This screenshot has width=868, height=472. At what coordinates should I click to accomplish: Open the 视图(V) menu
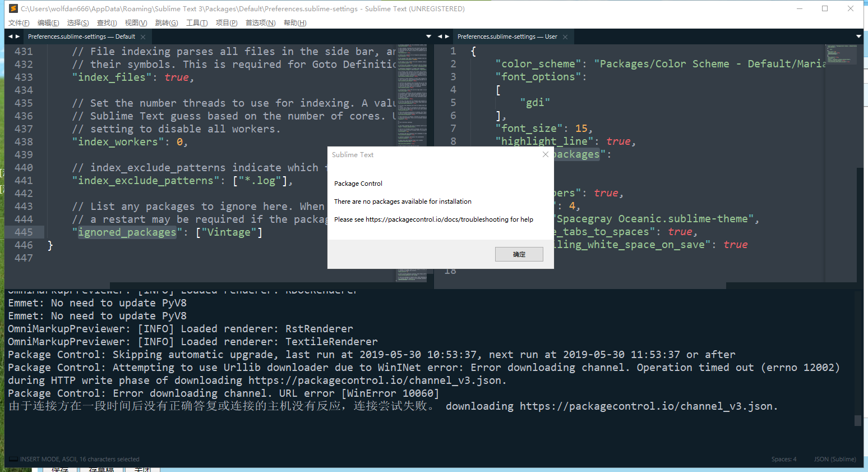136,23
